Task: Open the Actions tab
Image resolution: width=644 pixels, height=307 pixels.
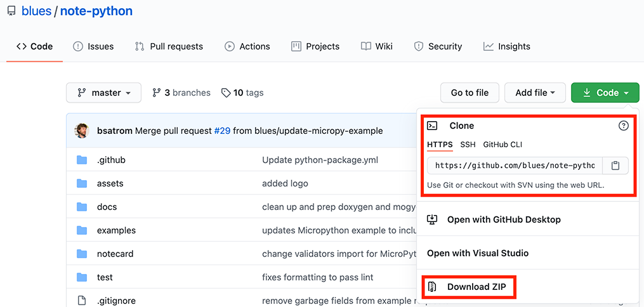Action: click(x=247, y=46)
